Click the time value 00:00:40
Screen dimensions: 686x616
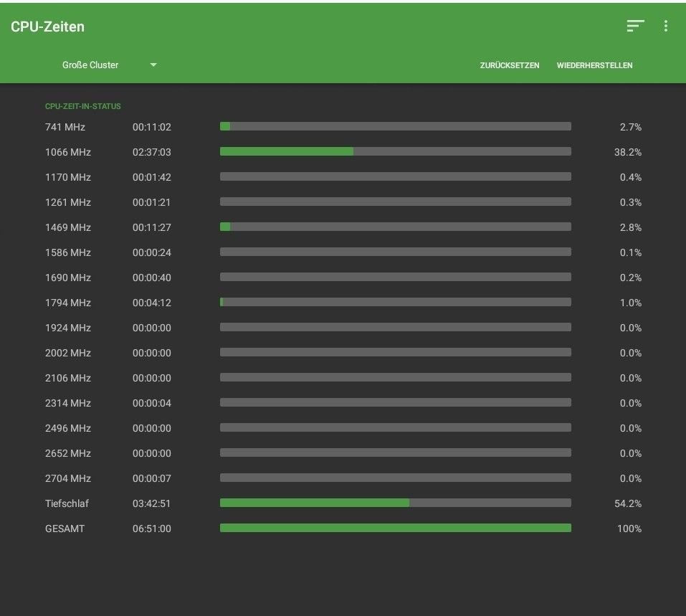pos(152,278)
